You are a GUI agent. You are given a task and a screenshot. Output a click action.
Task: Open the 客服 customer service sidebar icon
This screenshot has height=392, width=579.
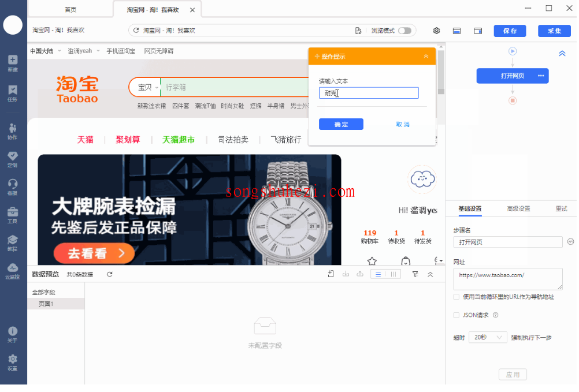coord(13,187)
